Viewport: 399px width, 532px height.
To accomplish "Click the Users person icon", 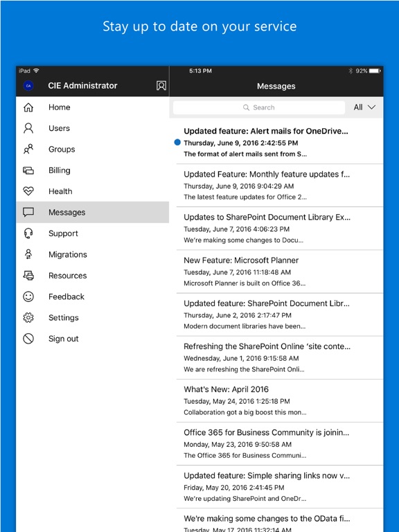I will [x=28, y=128].
